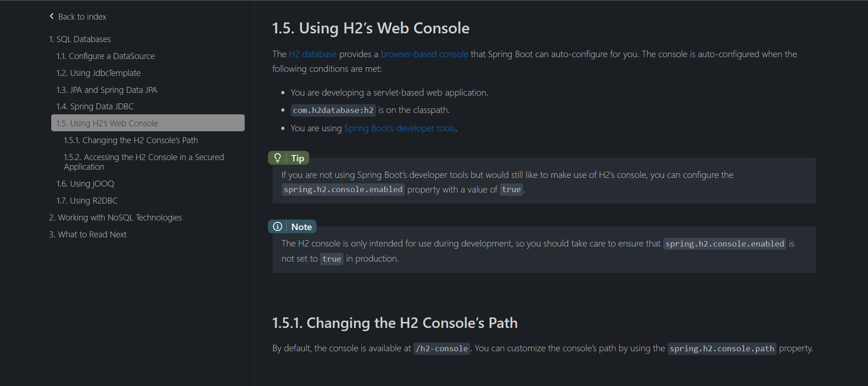Open 1.7. Using R2DBC entry

point(87,201)
